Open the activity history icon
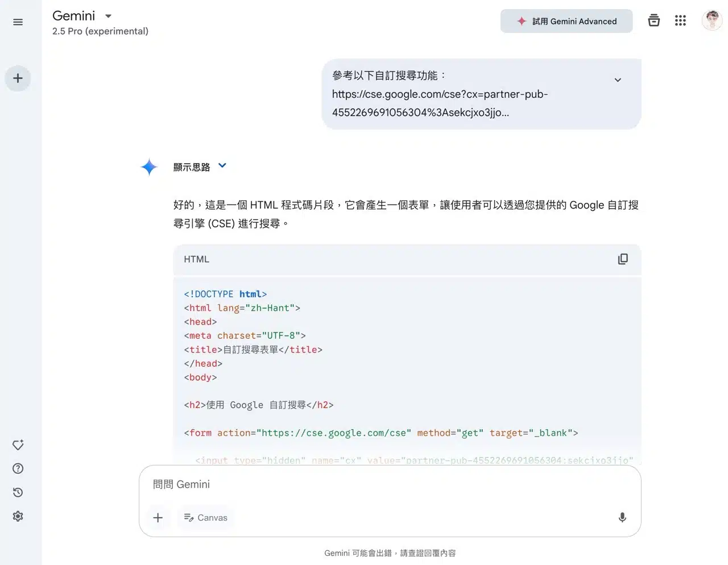 coord(18,493)
